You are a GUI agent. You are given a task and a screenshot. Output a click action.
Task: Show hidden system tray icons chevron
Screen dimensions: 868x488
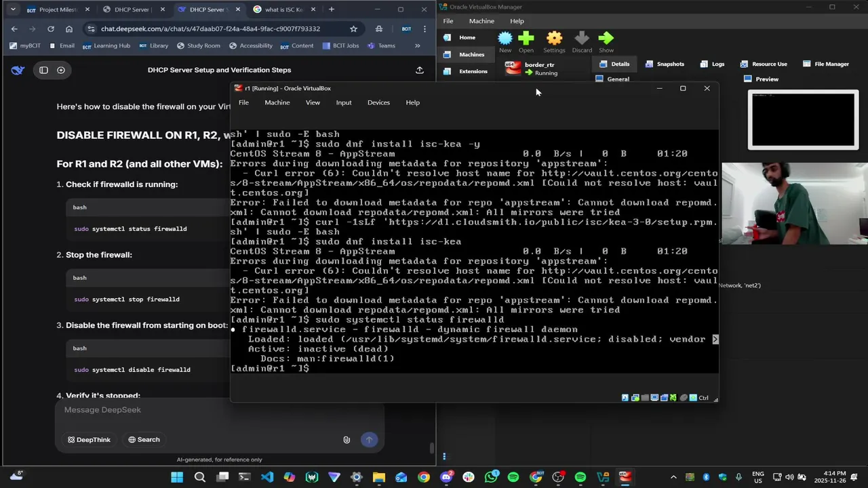[673, 477]
